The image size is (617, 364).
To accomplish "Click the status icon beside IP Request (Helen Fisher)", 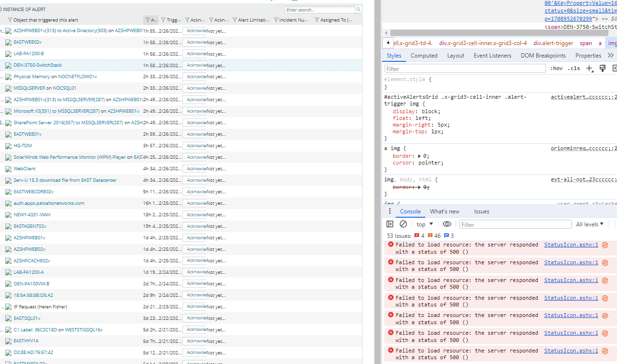I will point(8,307).
